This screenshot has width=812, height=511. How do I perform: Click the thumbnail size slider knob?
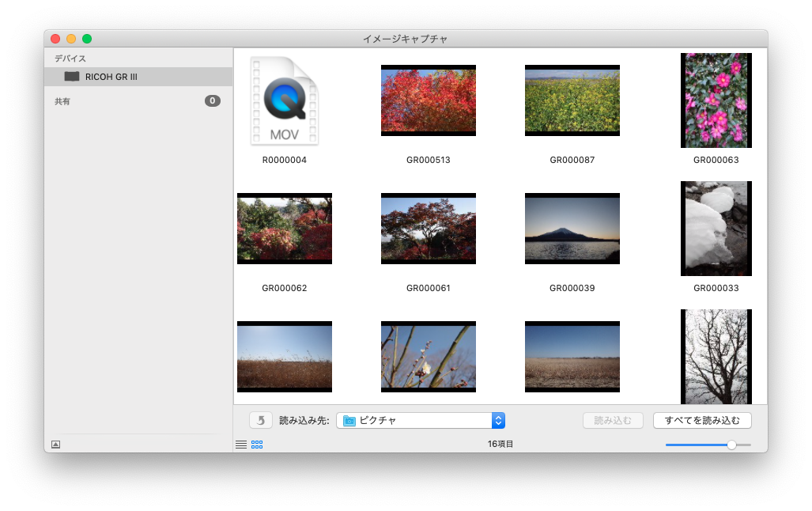731,445
